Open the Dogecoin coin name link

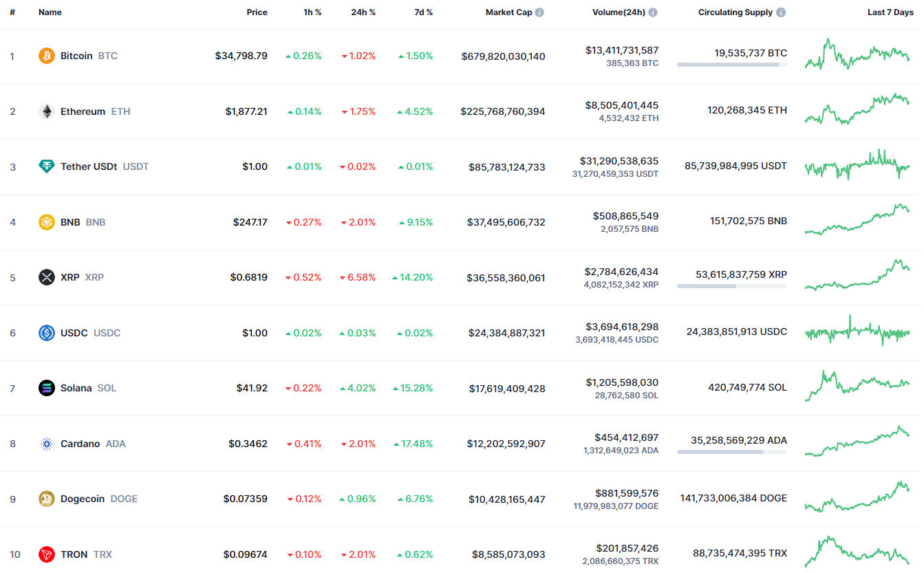[x=83, y=499]
